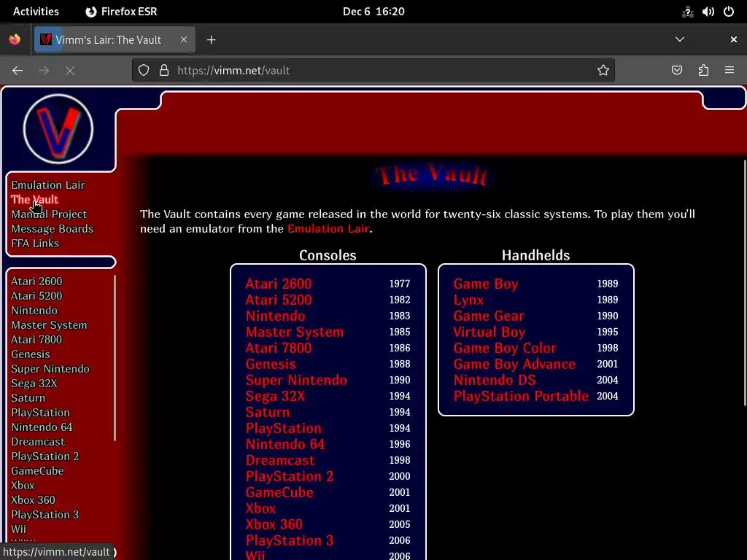Select Super Nintendo in the left sidebar list
The width and height of the screenshot is (747, 560).
coord(50,369)
